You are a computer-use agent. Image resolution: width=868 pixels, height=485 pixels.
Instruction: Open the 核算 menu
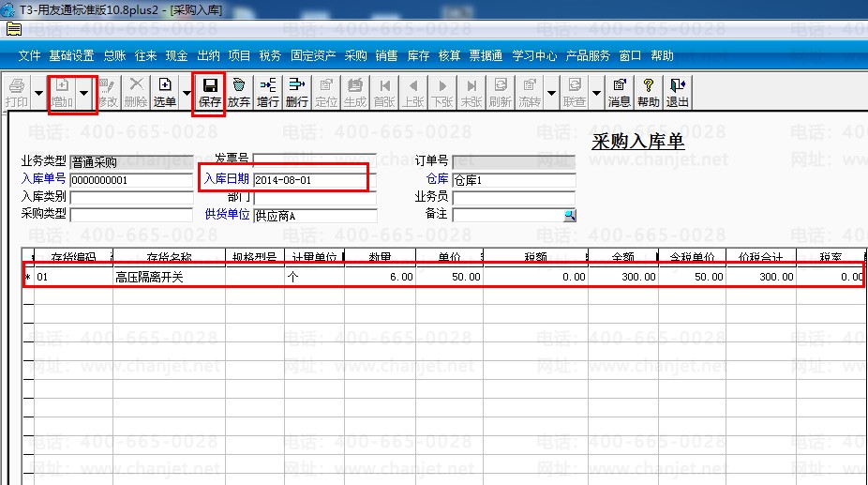pyautogui.click(x=450, y=55)
